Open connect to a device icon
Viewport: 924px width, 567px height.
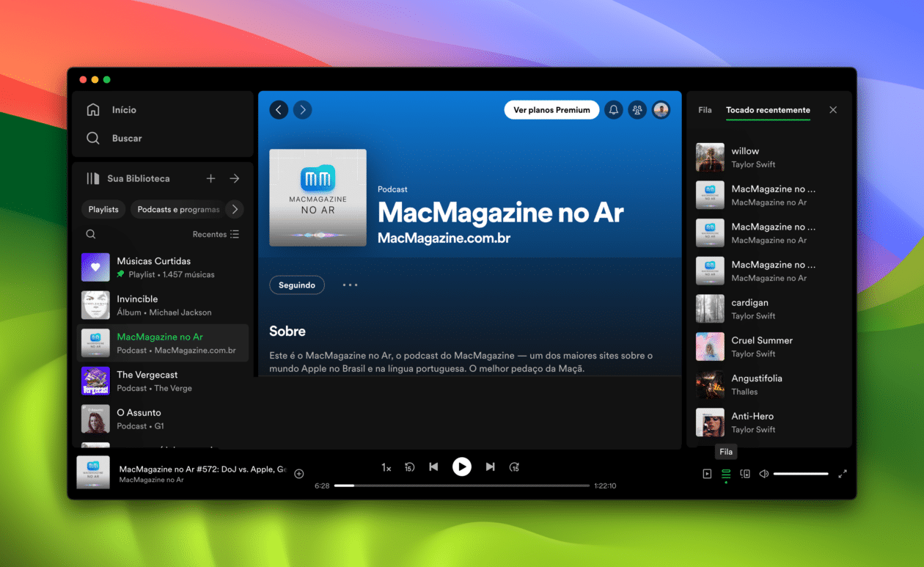coord(745,474)
